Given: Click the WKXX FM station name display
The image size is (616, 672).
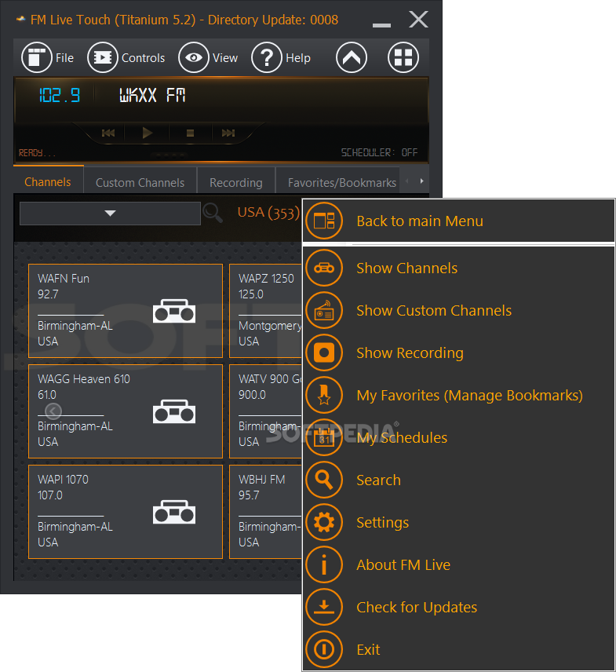Looking at the screenshot, I should (x=152, y=95).
